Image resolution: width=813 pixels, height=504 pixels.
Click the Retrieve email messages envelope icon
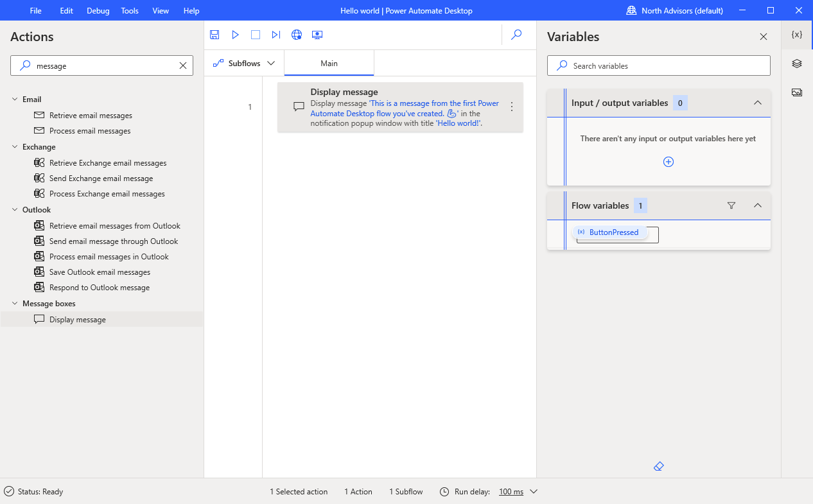tap(39, 116)
